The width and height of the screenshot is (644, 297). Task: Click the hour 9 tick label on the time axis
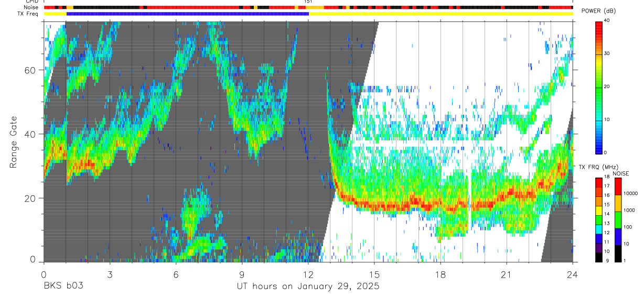tap(242, 274)
